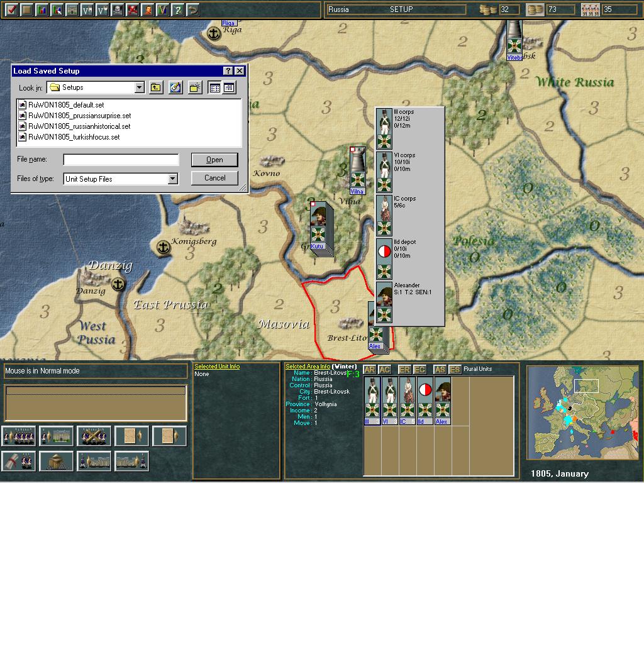Click the AR button in area panel

[369, 370]
